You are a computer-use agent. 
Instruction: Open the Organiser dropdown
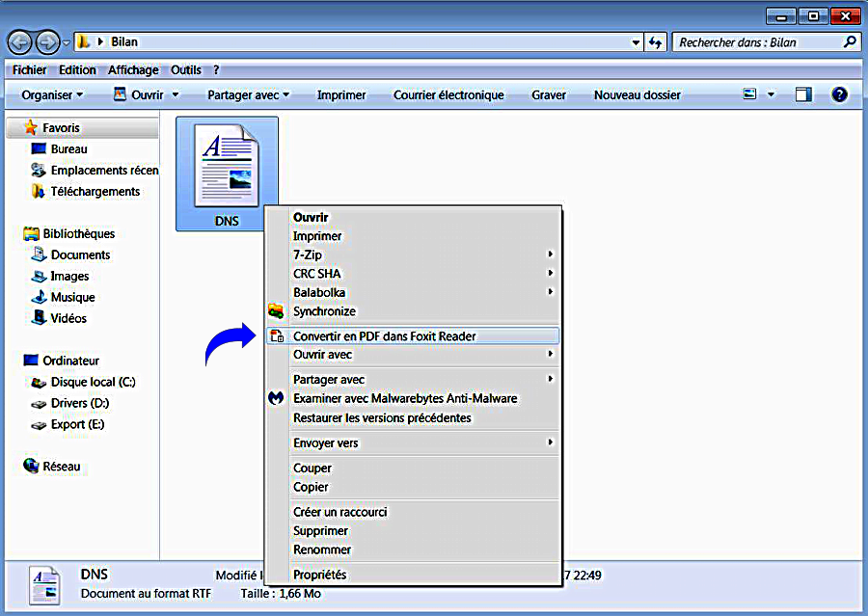(x=52, y=95)
